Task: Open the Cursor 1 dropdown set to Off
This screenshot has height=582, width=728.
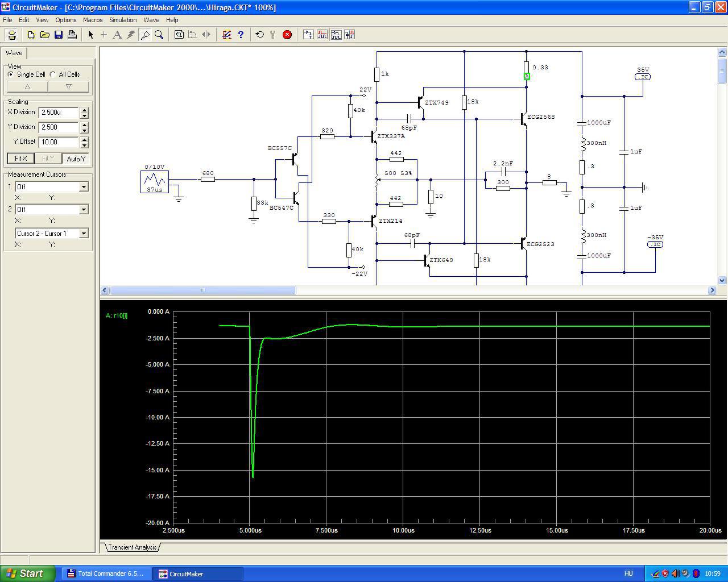Action: [84, 186]
